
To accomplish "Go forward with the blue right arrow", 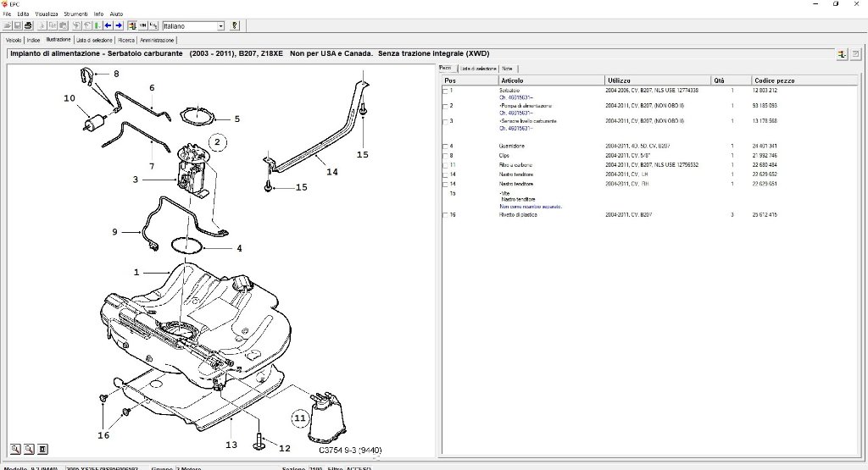I will 119,25.
